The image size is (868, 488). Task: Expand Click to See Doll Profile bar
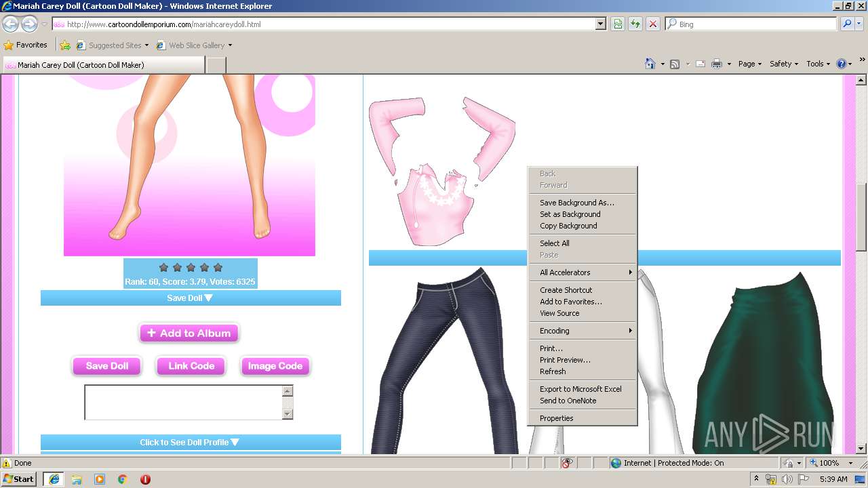191,442
